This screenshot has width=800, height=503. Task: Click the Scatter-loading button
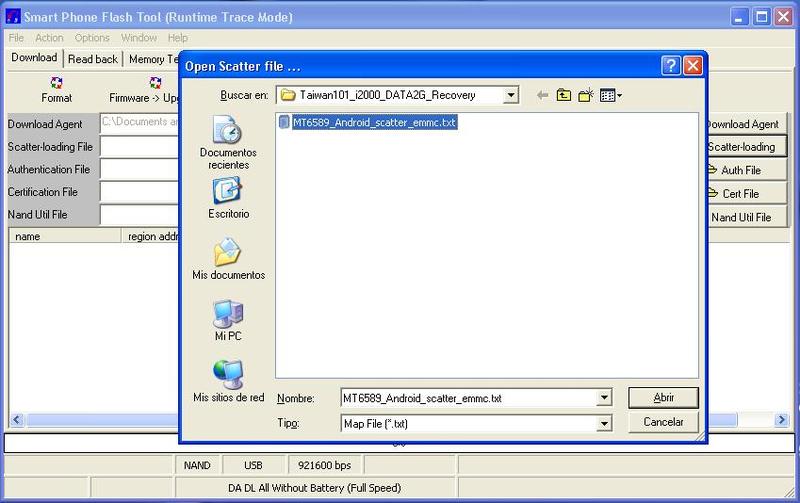745,147
